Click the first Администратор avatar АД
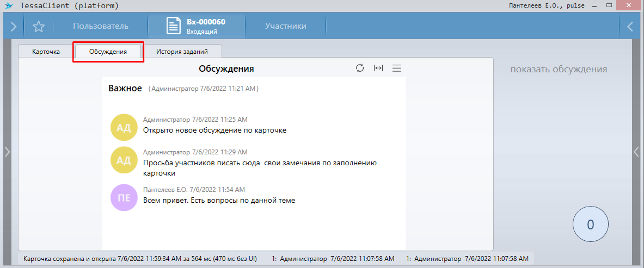644x268 pixels. [124, 128]
